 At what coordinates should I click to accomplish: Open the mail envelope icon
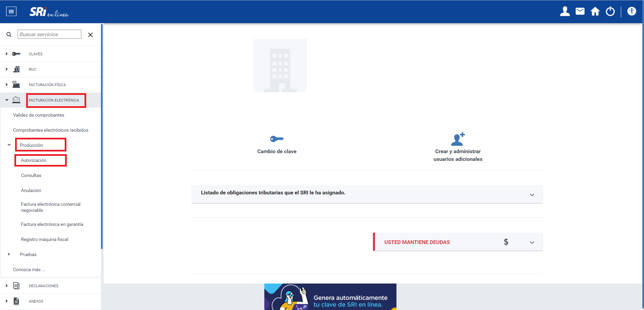point(580,11)
